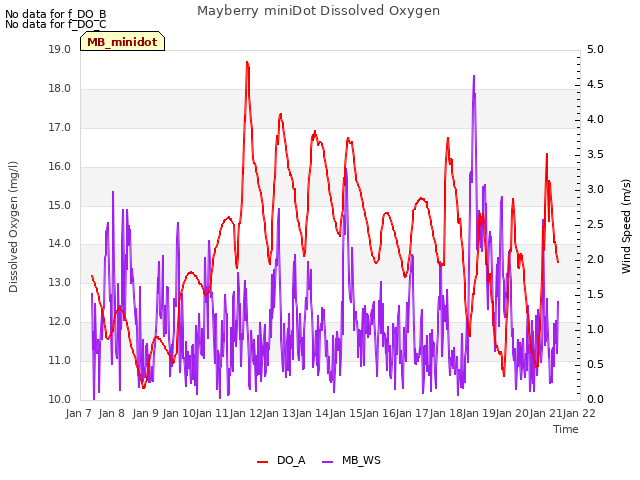Click the Jan 22 x-axis tick label
Image resolution: width=640 pixels, height=480 pixels.
pos(579,413)
